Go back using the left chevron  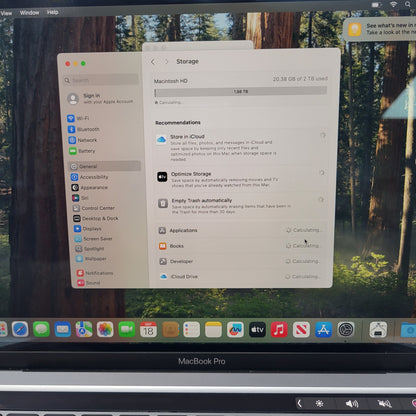[153, 62]
